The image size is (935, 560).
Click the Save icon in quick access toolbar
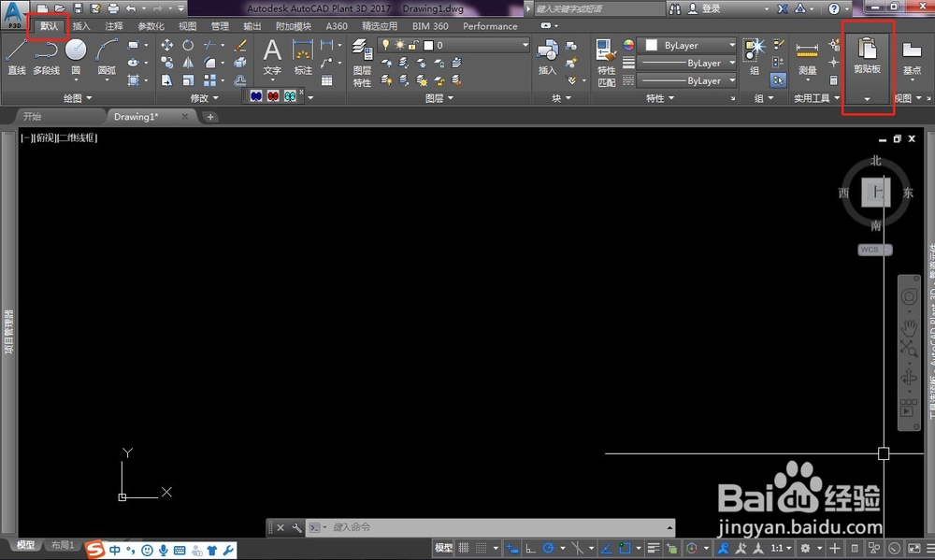[x=78, y=8]
